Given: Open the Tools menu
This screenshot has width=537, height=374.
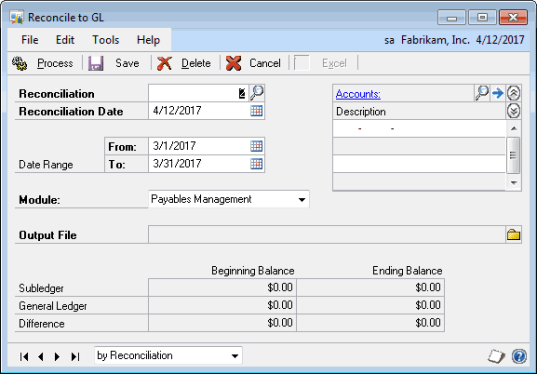Looking at the screenshot, I should coord(105,40).
